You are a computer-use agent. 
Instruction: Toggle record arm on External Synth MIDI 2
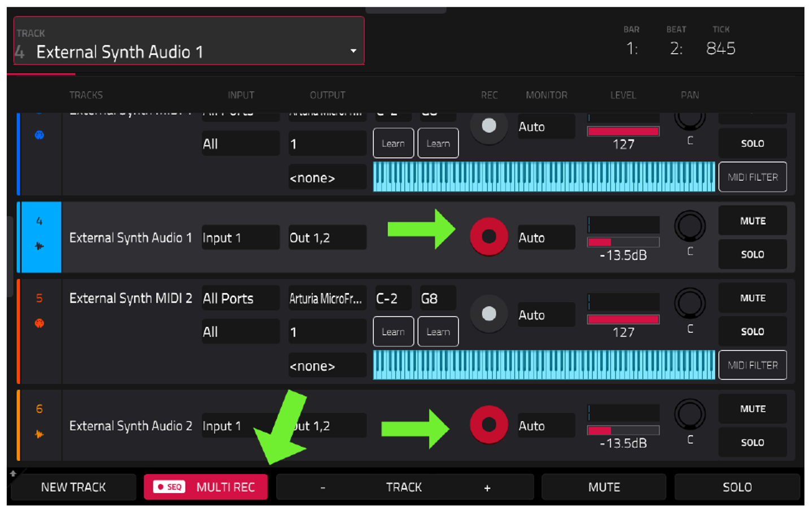pyautogui.click(x=489, y=313)
